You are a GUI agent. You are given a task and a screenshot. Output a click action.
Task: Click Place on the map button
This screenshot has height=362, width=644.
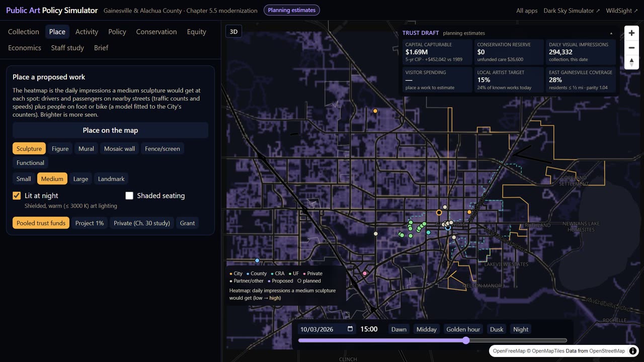coord(110,130)
